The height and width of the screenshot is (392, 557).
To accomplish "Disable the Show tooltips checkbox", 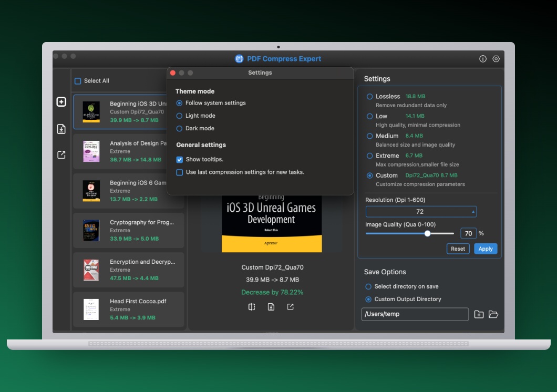I will 180,159.
